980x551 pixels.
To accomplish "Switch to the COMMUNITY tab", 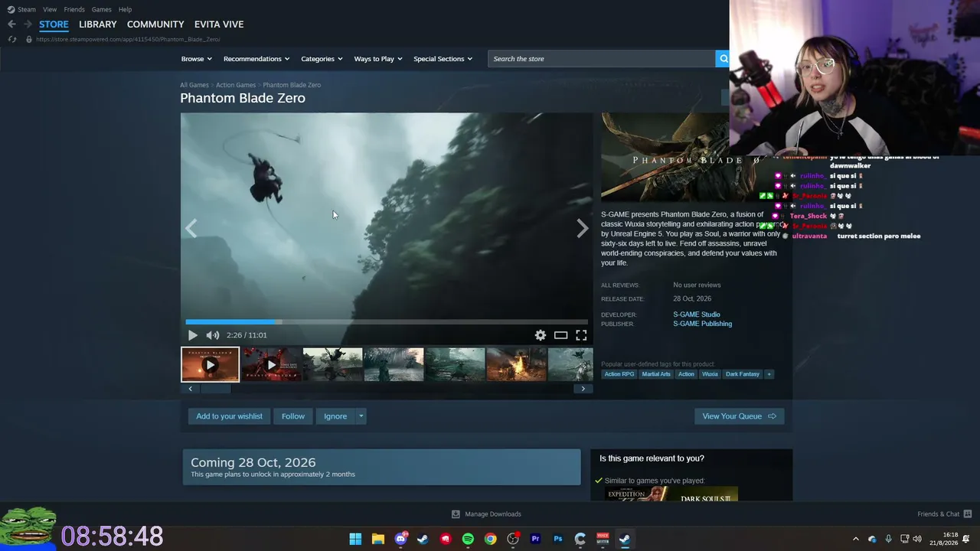I will (155, 24).
